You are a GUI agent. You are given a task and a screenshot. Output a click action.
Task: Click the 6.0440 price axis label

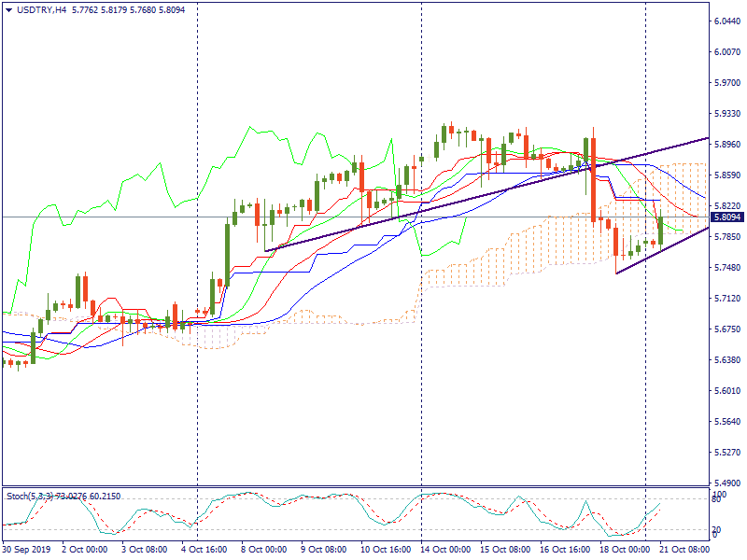point(727,21)
